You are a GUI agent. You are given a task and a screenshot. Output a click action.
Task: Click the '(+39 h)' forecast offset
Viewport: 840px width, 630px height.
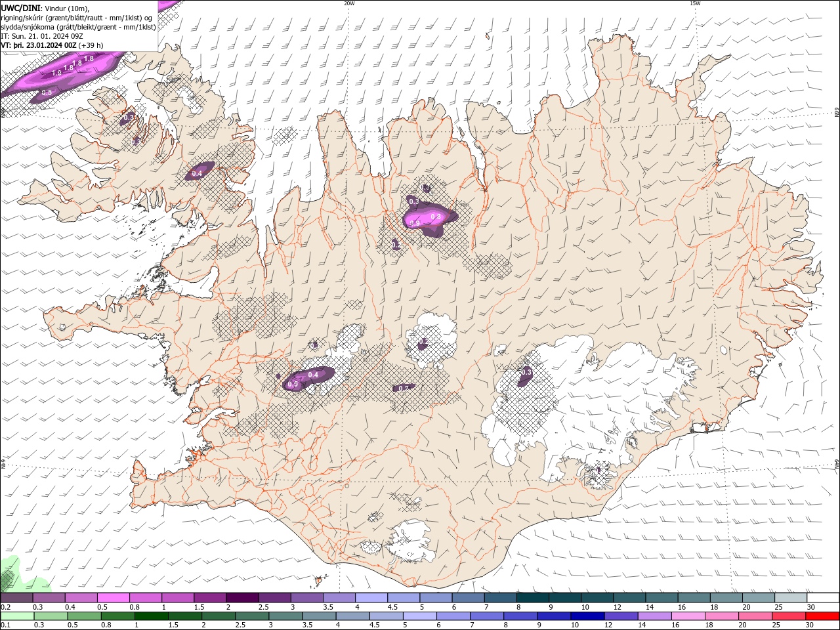pyautogui.click(x=91, y=45)
